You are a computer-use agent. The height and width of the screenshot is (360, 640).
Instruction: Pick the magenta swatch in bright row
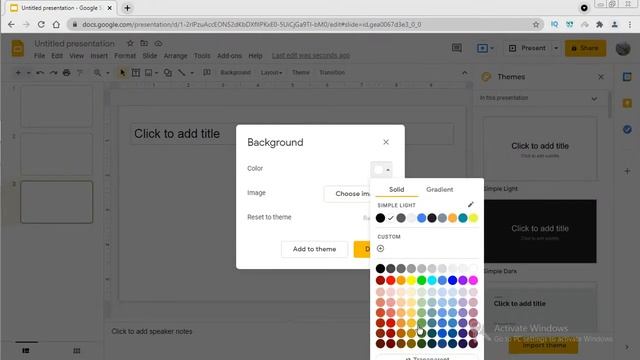[473, 280]
